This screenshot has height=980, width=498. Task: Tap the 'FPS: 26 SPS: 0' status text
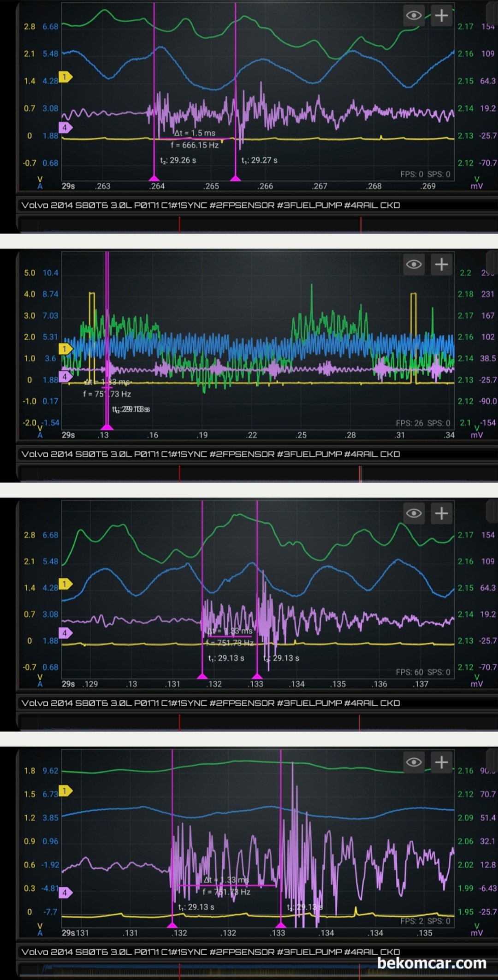(x=423, y=423)
